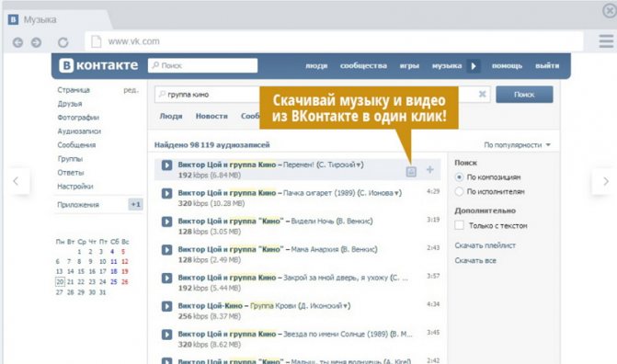
Task: Go to next slide with right arrow
Action: pos(605,181)
